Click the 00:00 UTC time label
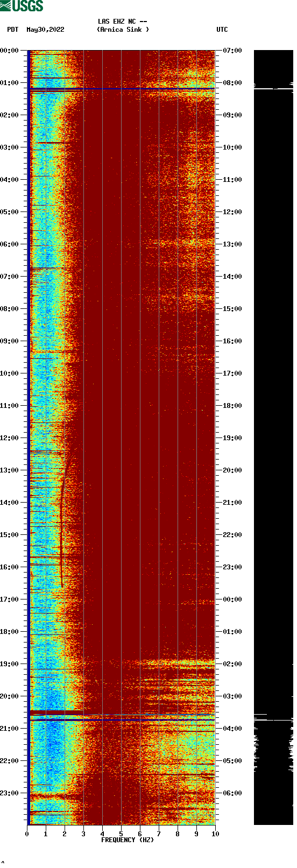Image resolution: width=297 pixels, height=868 pixels. click(x=232, y=599)
